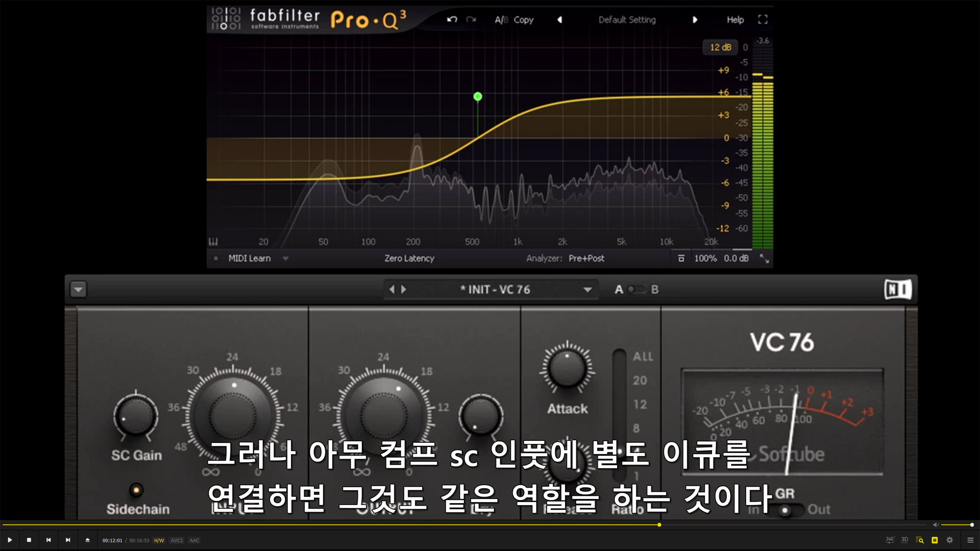Click the AVC1 video codec badge
The width and height of the screenshot is (980, 551).
pos(177,540)
